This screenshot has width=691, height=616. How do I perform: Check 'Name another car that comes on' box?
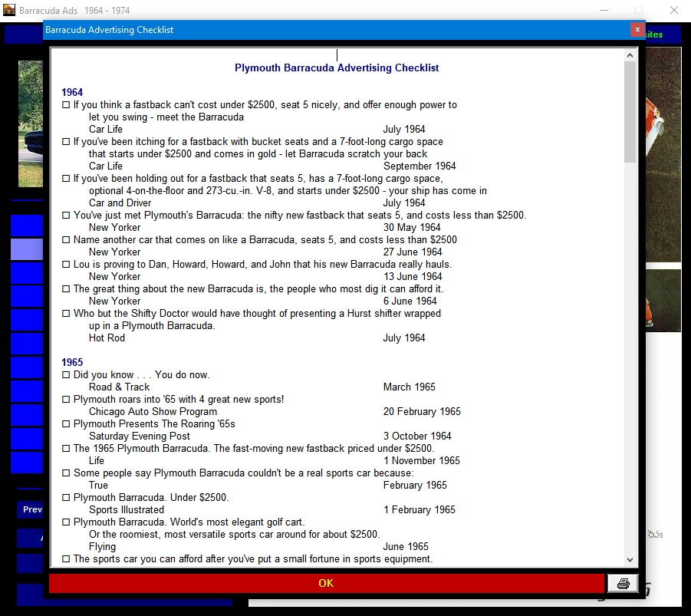pos(66,240)
